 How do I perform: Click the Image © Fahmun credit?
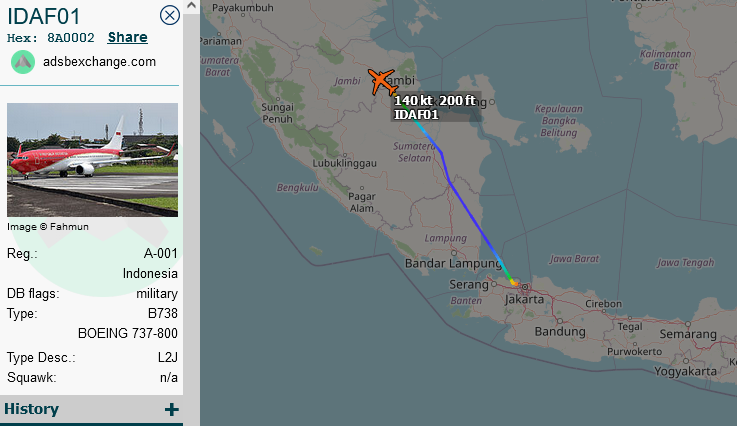pyautogui.click(x=48, y=227)
